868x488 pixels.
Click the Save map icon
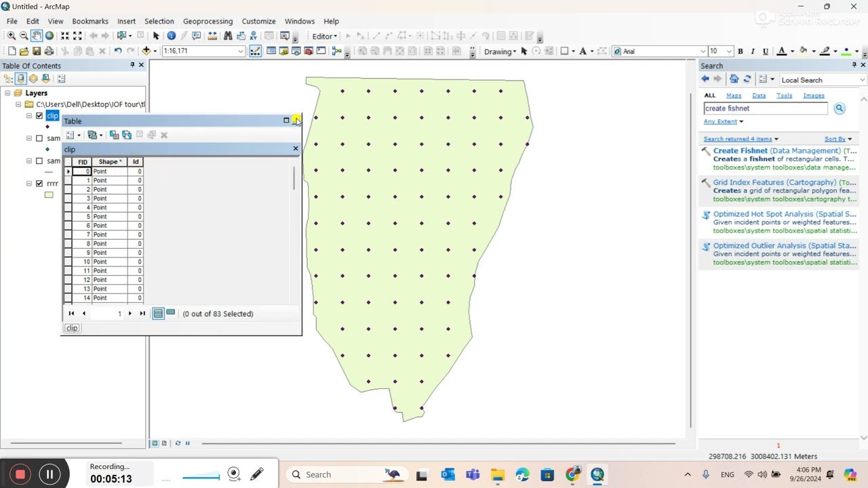tap(37, 51)
